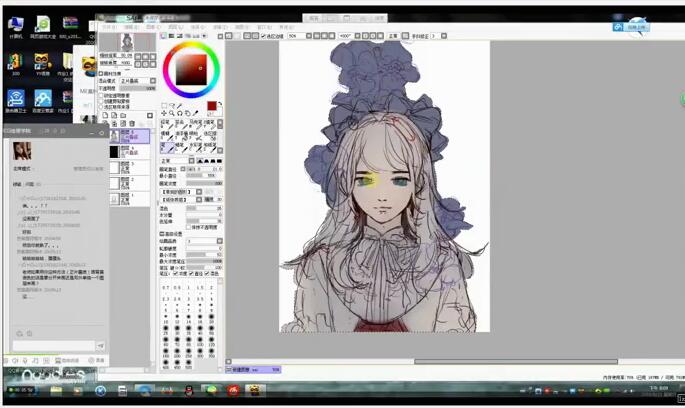Click the canvas horizontal scrollbar
685x408 pixels.
[x=516, y=361]
